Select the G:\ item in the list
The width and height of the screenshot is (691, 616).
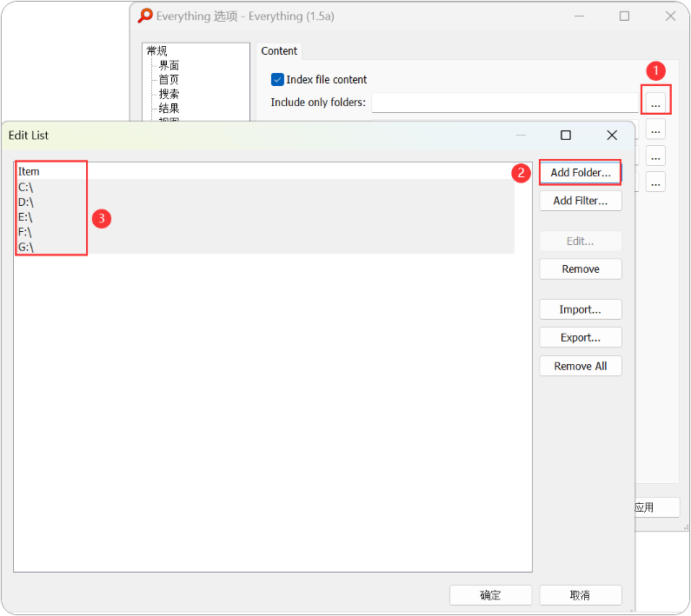264,247
